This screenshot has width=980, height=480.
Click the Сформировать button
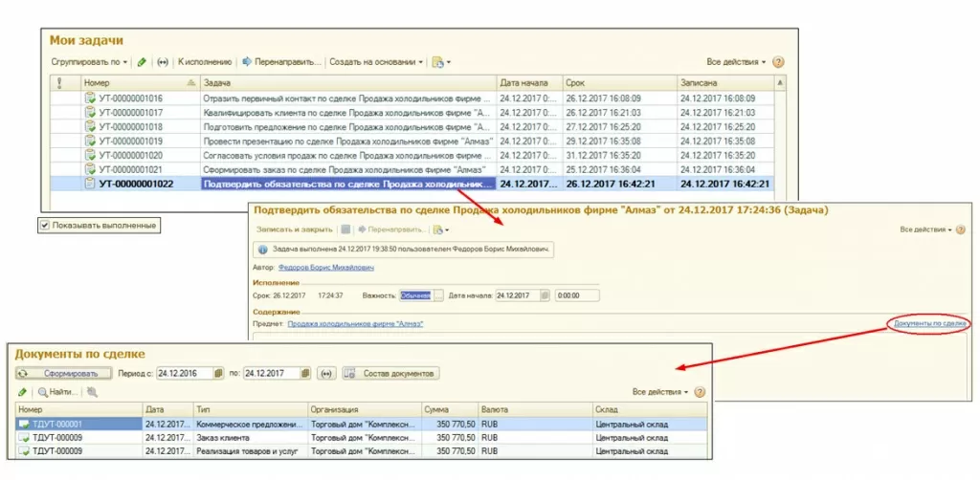[x=64, y=373]
